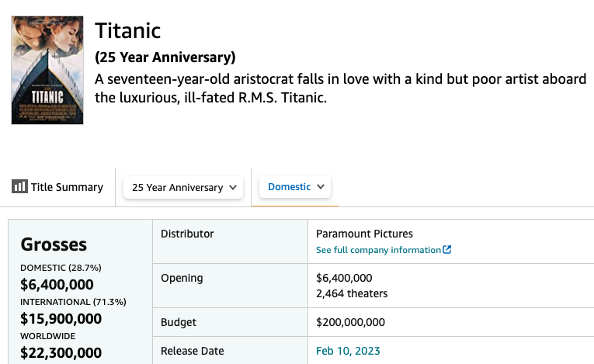The height and width of the screenshot is (364, 594).
Task: Click the Titanic title heading
Action: (x=128, y=31)
